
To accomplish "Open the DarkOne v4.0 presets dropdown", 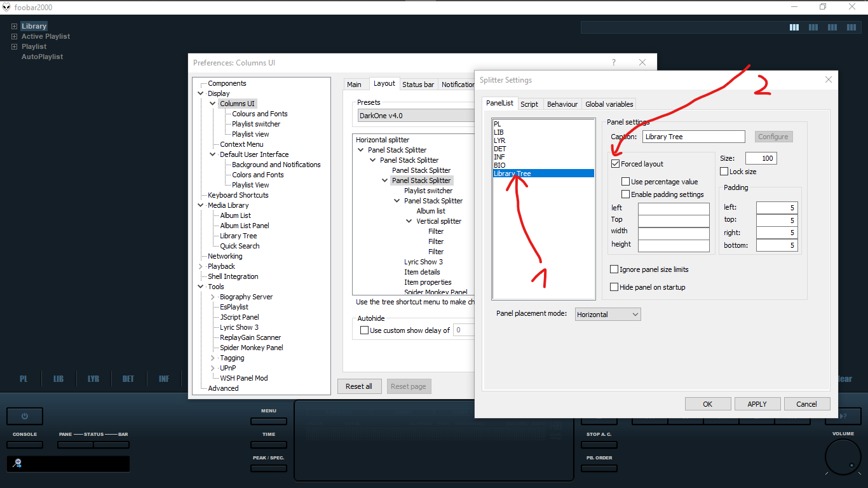I will (416, 116).
